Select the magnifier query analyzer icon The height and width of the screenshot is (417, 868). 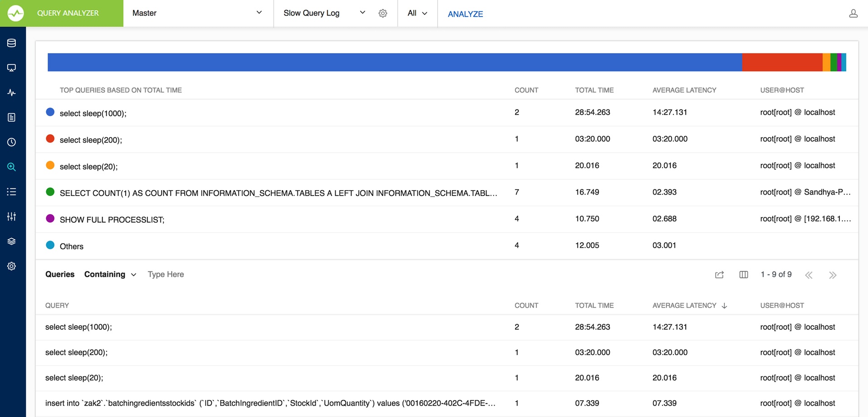12,167
